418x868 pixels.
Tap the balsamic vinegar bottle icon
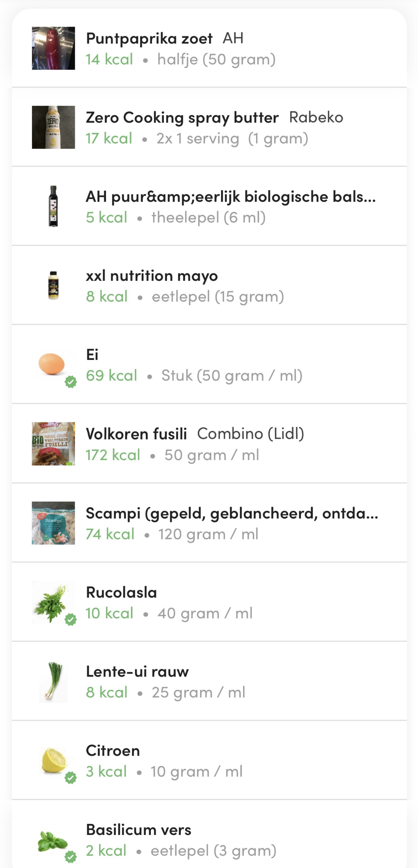pyautogui.click(x=53, y=206)
